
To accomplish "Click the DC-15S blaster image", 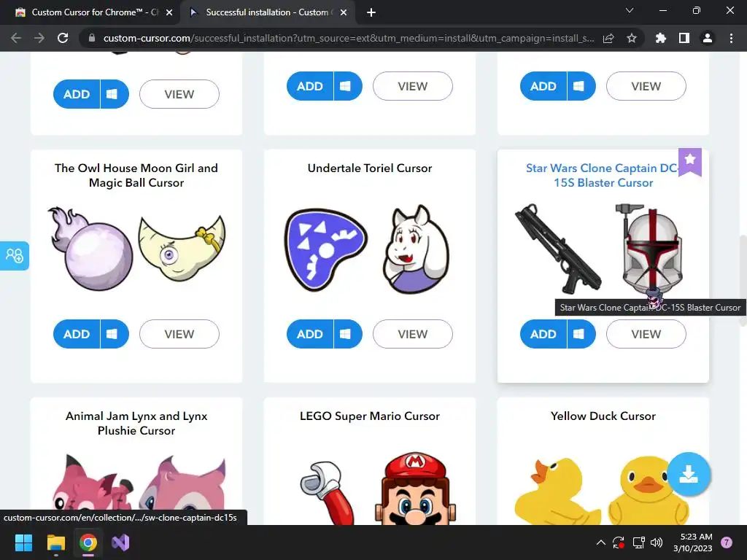I will (x=558, y=249).
